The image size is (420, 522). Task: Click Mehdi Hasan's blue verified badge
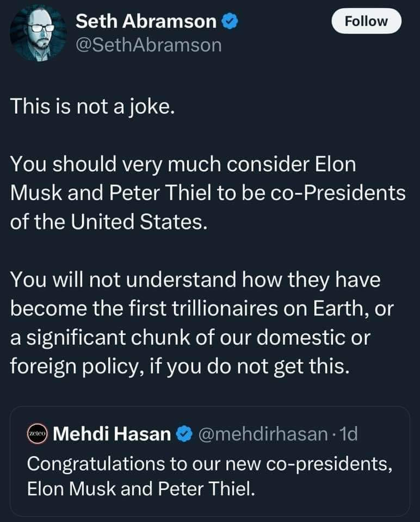pyautogui.click(x=185, y=434)
